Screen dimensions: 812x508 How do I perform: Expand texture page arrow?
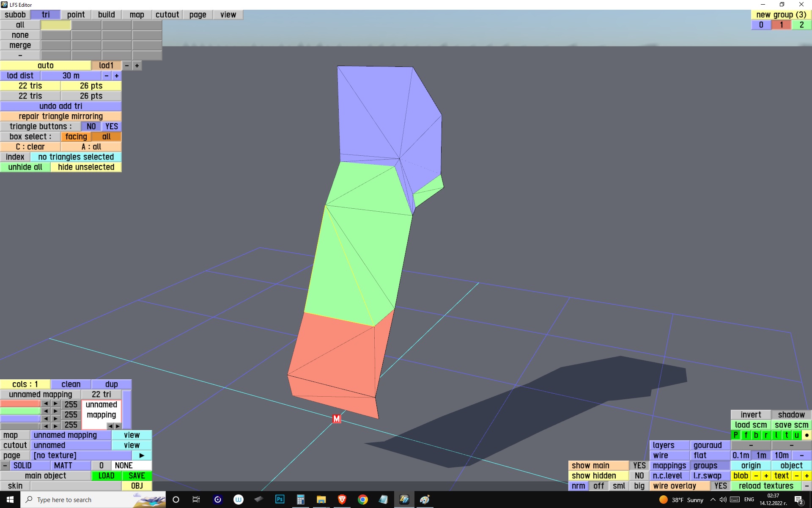pos(142,456)
